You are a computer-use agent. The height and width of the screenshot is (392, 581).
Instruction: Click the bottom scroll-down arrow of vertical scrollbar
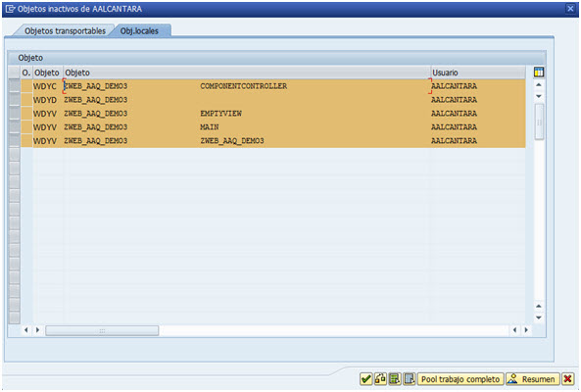[539, 318]
